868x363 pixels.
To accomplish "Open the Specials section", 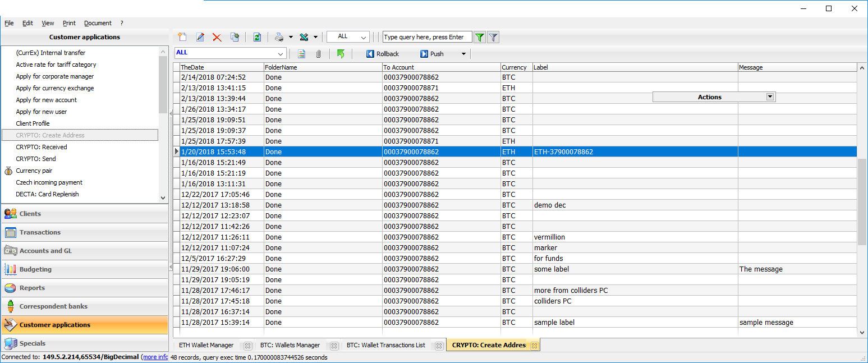I will coord(84,343).
